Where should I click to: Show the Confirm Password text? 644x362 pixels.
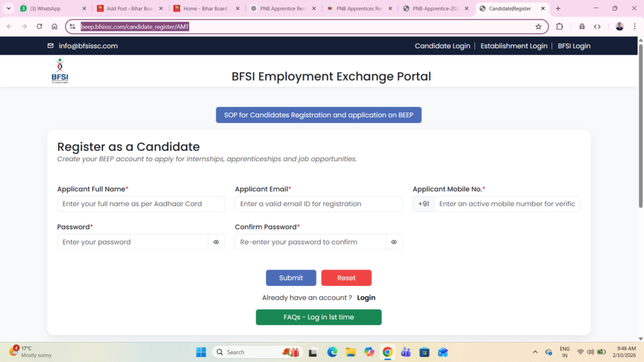pos(394,241)
